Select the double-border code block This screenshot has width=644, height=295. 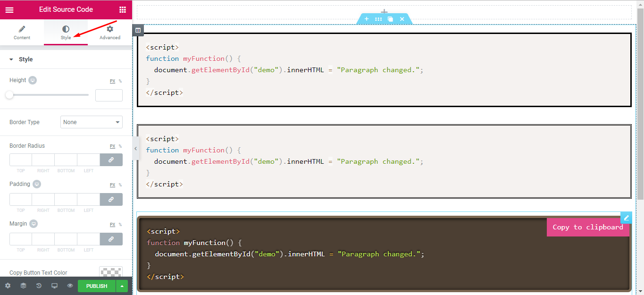pyautogui.click(x=384, y=161)
